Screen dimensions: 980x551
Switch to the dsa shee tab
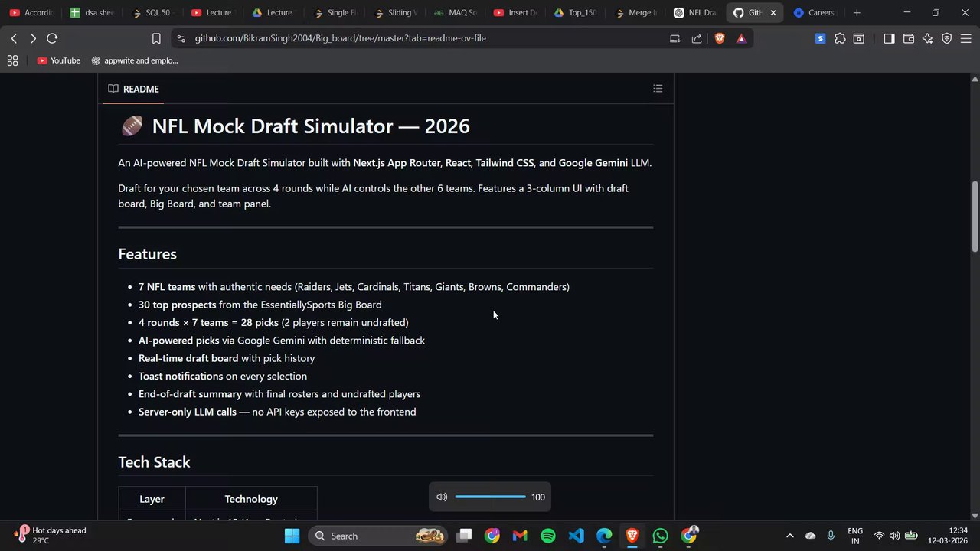[92, 12]
